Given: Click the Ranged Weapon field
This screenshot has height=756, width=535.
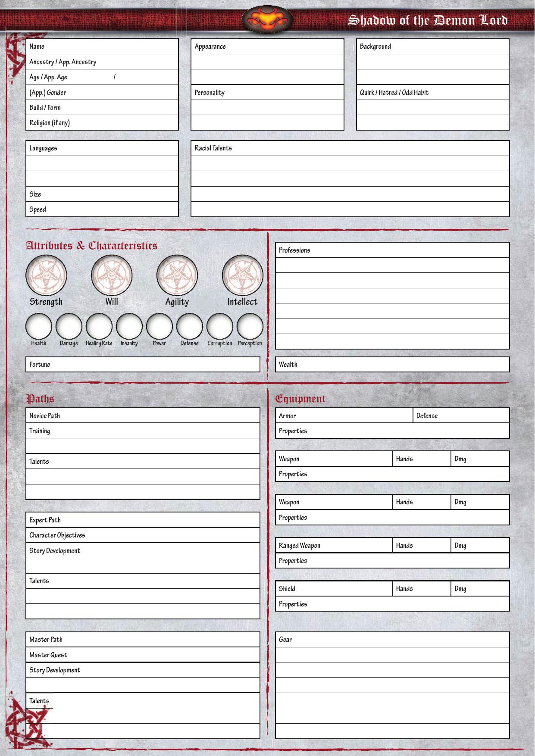Looking at the screenshot, I should pyautogui.click(x=354, y=546).
